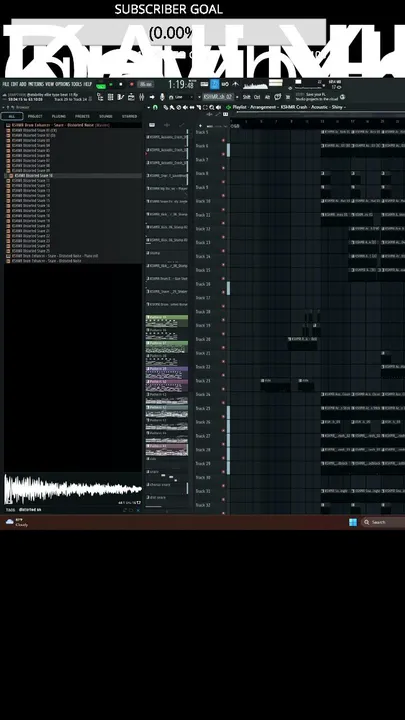
Task: Click the transport stop button
Action: (x=121, y=84)
